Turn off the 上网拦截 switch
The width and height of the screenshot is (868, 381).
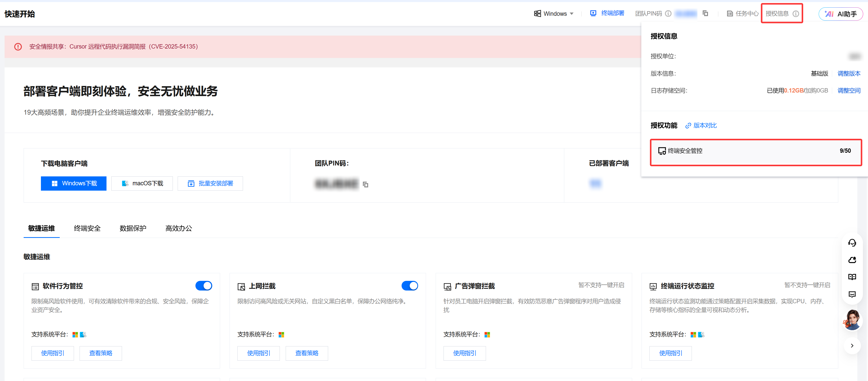409,286
